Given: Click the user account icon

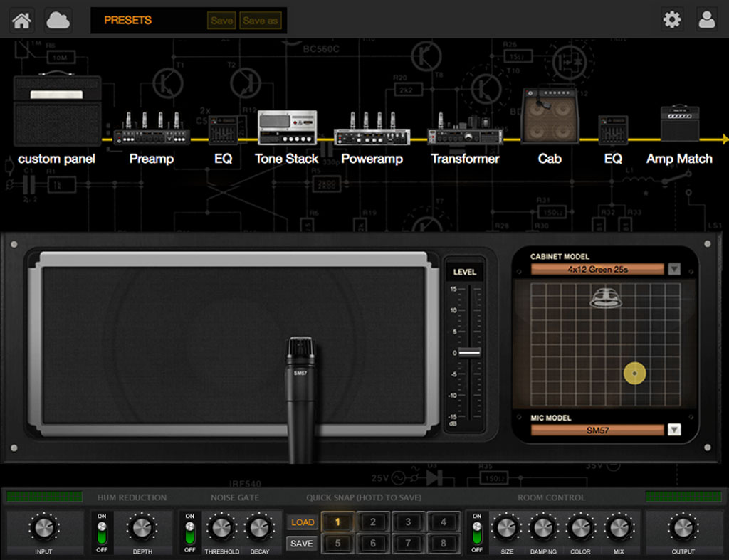Looking at the screenshot, I should [706, 19].
